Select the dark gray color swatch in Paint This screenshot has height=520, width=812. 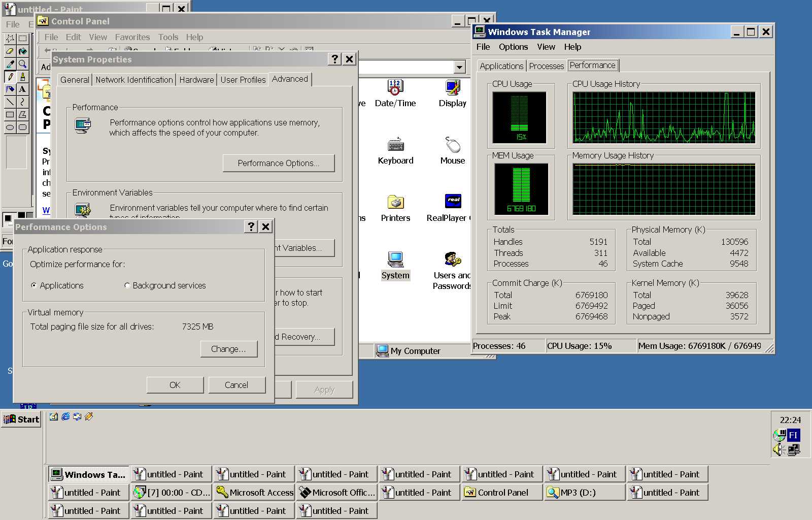pos(29,216)
